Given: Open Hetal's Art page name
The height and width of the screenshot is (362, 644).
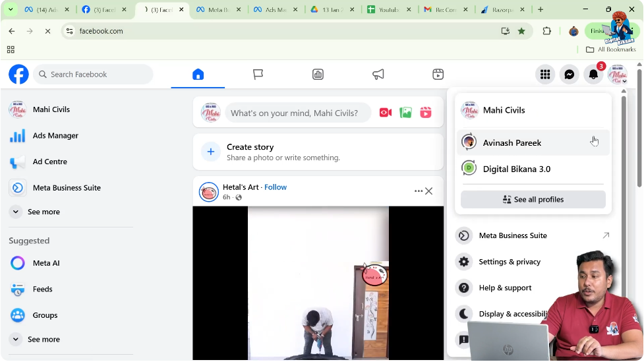Looking at the screenshot, I should tap(241, 187).
